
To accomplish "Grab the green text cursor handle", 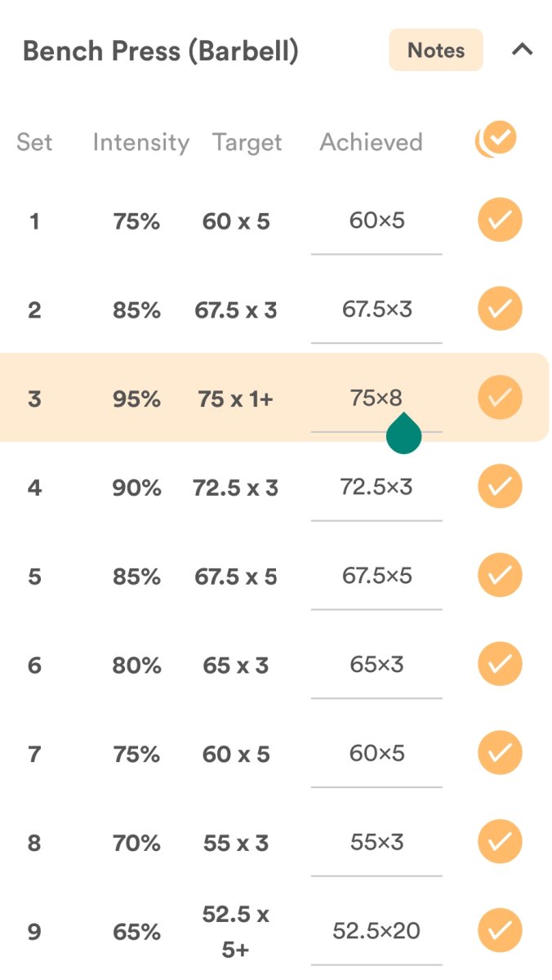I will pos(403,435).
